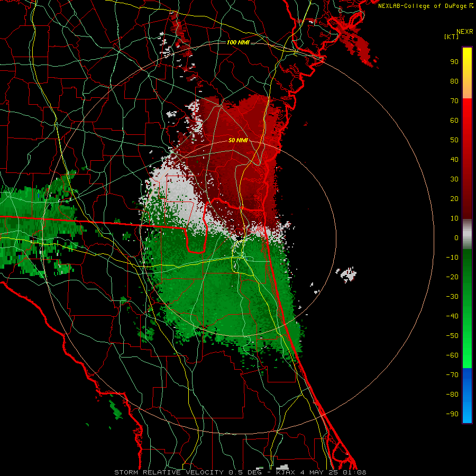Select the -60 value on the velocity scale

(x=452, y=355)
